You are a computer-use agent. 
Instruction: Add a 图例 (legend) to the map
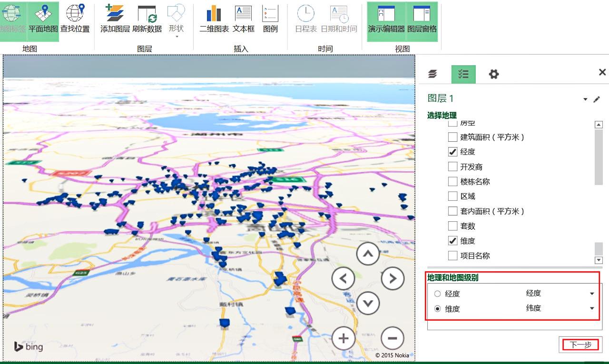(270, 19)
